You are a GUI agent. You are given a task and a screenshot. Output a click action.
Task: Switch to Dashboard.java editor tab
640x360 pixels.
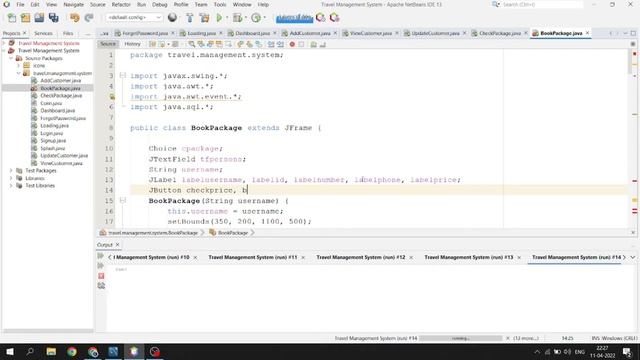pos(253,33)
